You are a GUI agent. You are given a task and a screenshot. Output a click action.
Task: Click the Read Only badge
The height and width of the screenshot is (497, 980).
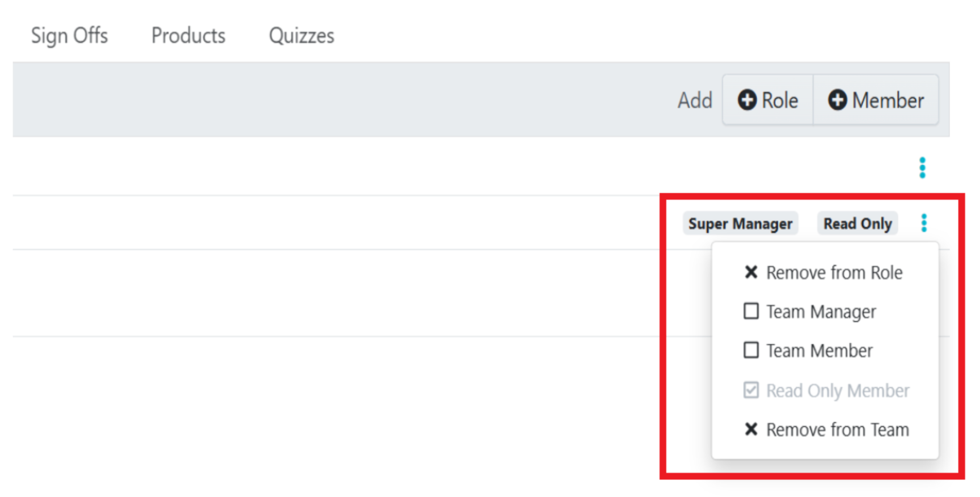(857, 224)
